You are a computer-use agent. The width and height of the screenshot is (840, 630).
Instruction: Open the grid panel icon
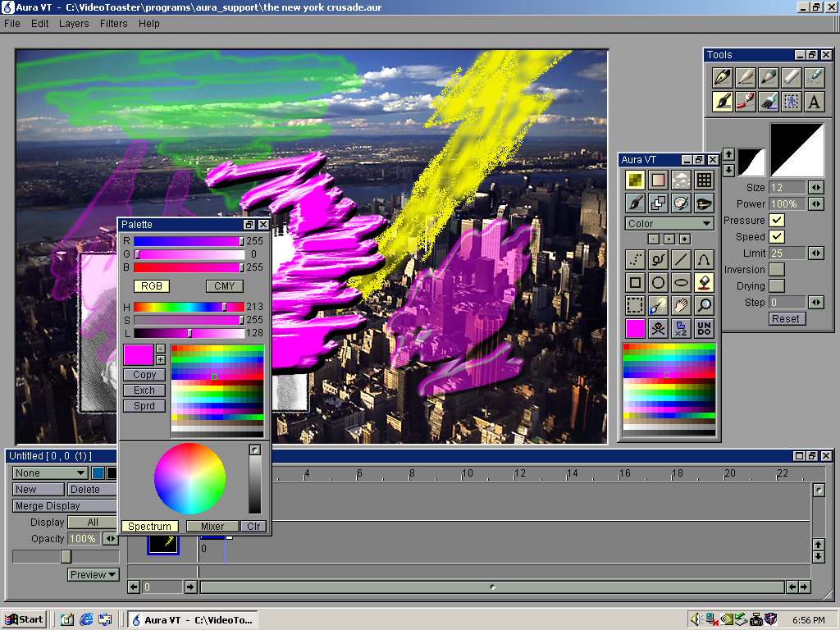click(704, 180)
